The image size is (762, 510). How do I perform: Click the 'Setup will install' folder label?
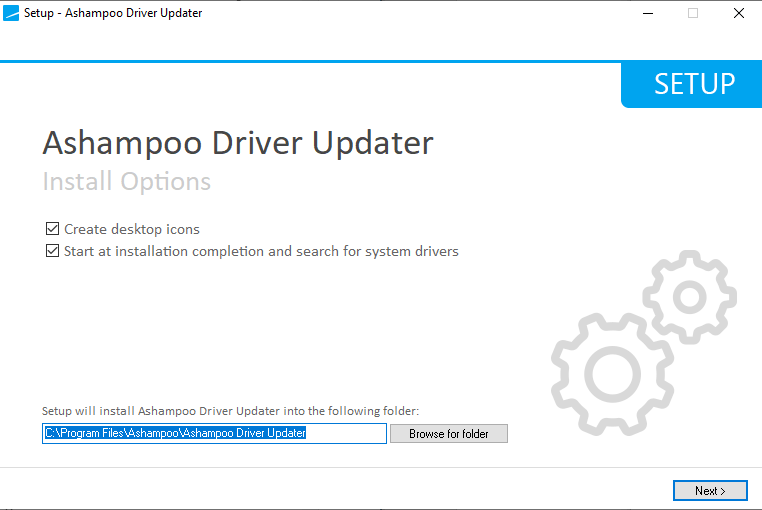(230, 411)
